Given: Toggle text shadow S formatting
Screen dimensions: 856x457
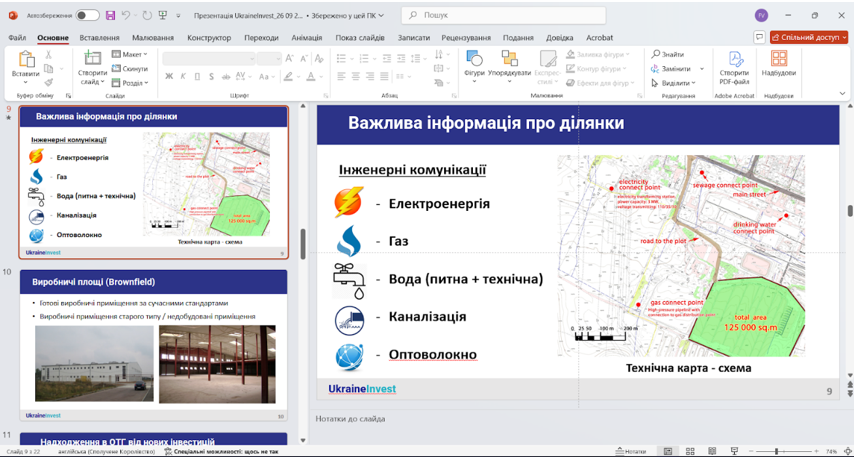Looking at the screenshot, I should click(212, 76).
